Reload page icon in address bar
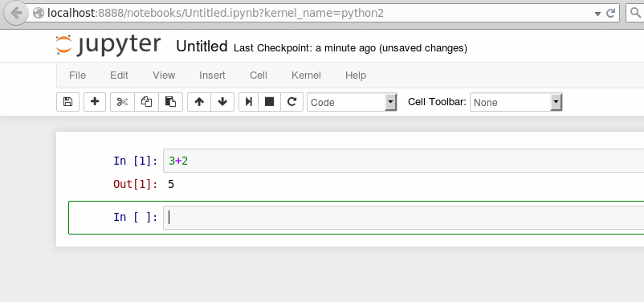This screenshot has width=644, height=302. pyautogui.click(x=611, y=13)
